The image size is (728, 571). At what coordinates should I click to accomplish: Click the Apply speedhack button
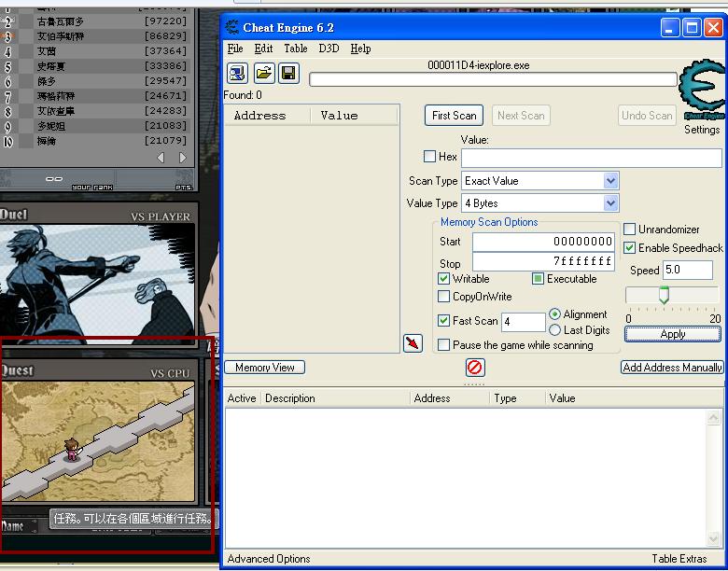coord(673,334)
